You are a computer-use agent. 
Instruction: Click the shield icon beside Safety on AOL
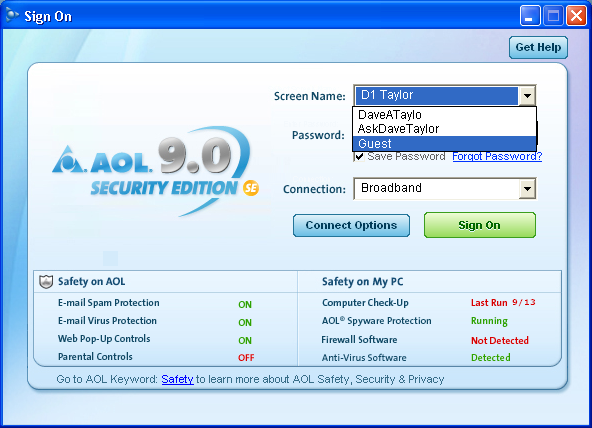[46, 282]
